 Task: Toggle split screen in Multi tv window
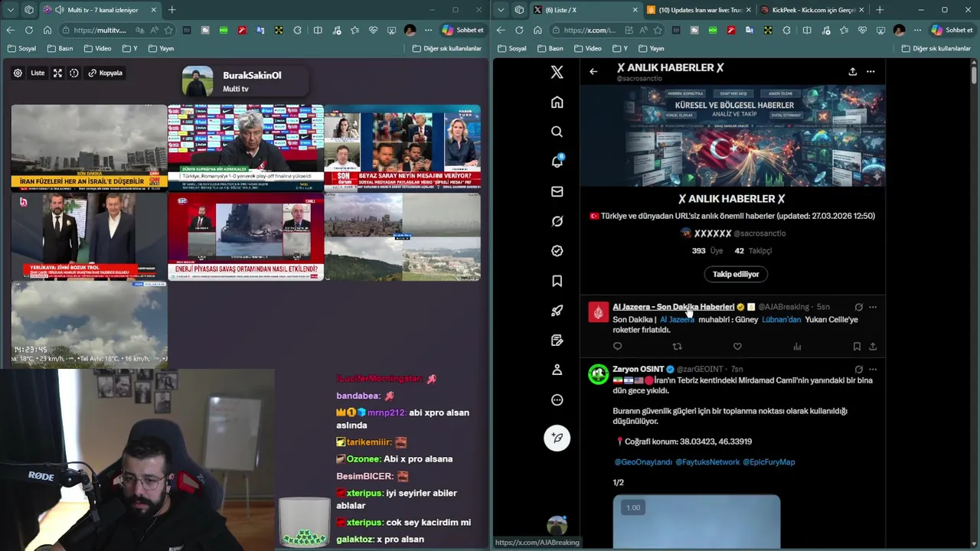coord(318,30)
